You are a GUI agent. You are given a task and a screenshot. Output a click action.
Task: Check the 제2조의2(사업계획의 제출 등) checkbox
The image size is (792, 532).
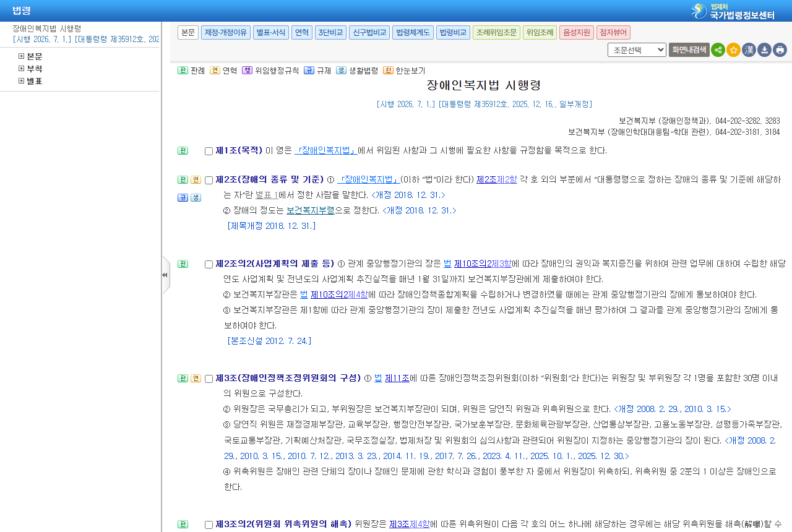pos(209,265)
